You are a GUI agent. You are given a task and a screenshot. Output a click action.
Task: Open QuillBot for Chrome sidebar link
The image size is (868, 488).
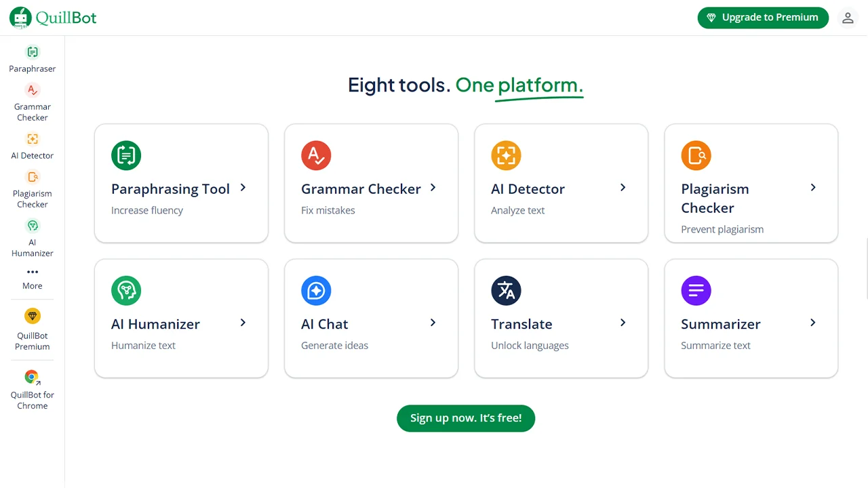pos(33,390)
